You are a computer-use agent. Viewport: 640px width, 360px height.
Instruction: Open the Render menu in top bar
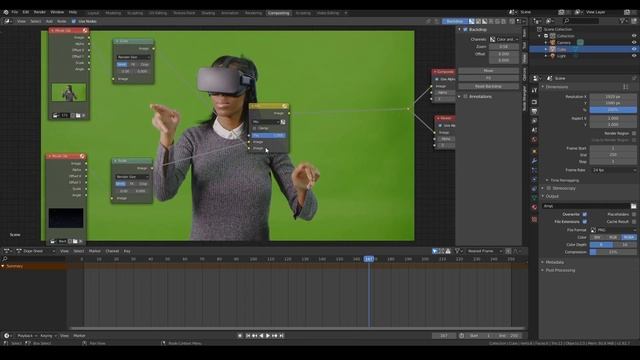coord(40,12)
